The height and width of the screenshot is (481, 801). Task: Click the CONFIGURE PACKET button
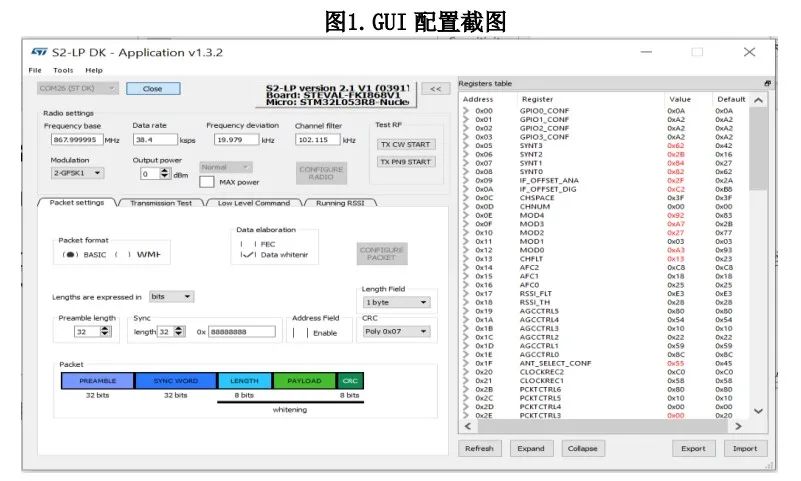(382, 254)
